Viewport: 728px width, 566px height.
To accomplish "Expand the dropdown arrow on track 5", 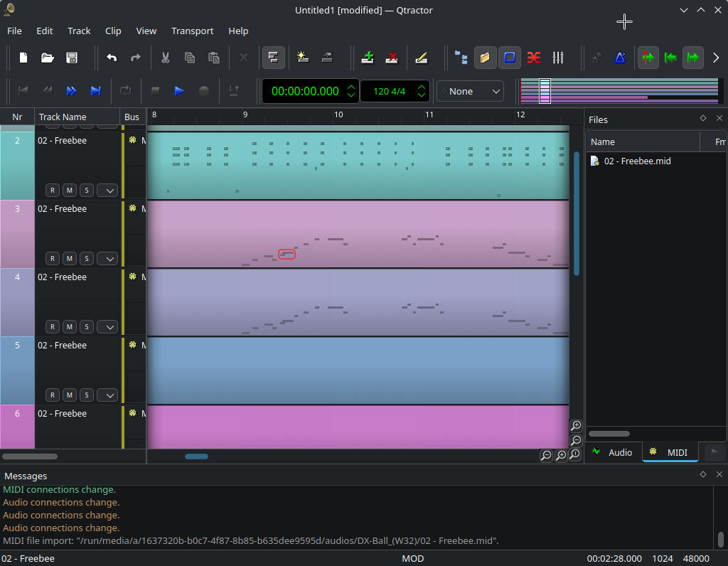I will pyautogui.click(x=107, y=395).
